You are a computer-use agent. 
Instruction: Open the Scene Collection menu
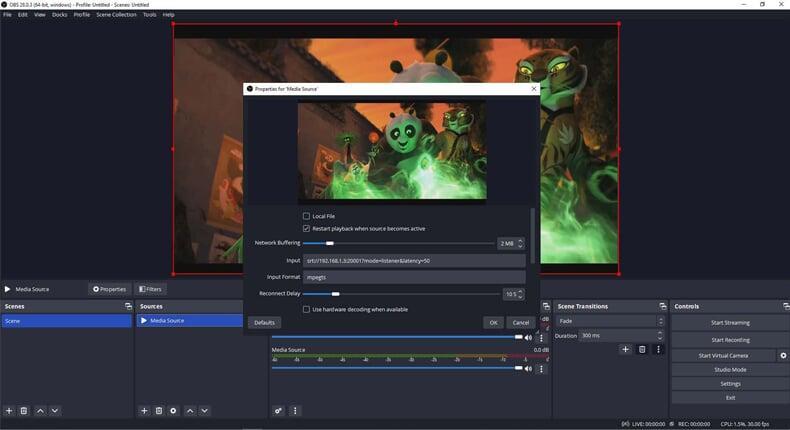[x=116, y=15]
